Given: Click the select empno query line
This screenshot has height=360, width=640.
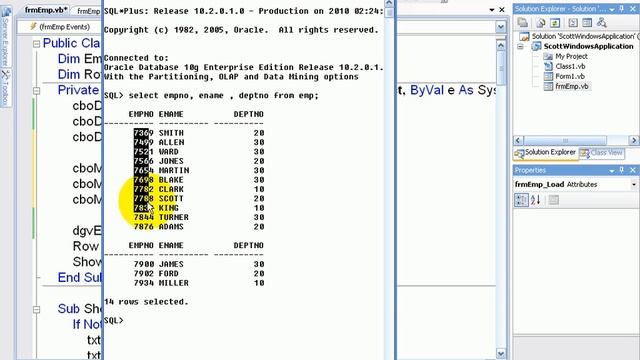Looking at the screenshot, I should 211,96.
